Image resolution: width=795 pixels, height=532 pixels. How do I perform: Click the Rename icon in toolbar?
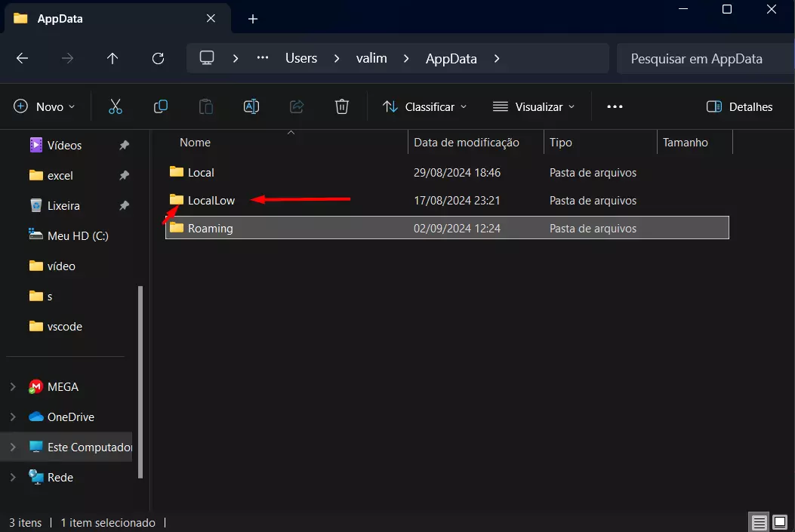click(x=251, y=106)
